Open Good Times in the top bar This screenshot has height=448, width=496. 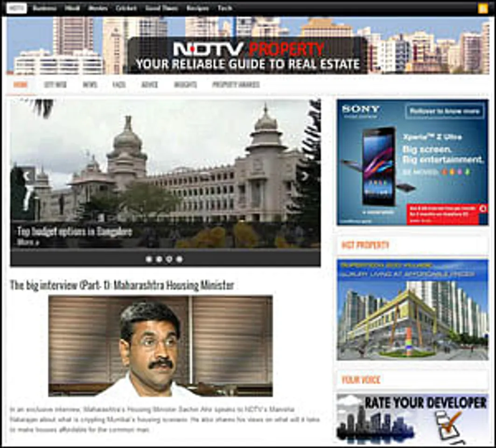(x=161, y=8)
